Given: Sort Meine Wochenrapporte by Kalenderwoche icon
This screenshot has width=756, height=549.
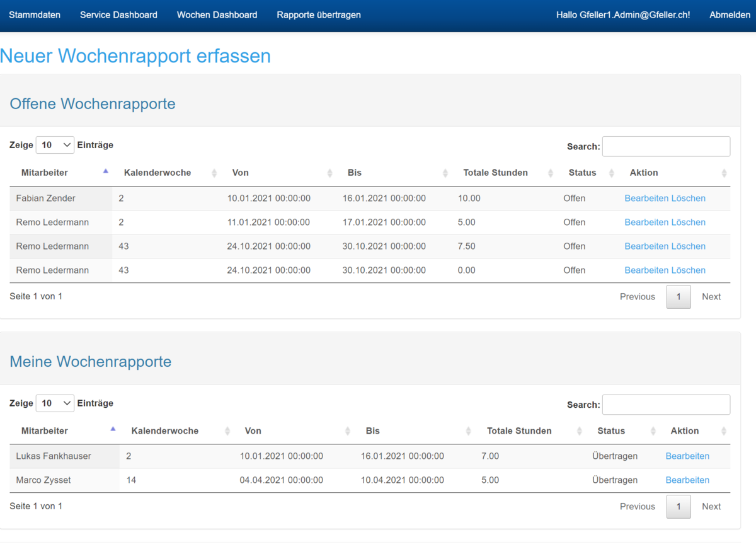Looking at the screenshot, I should pyautogui.click(x=227, y=431).
